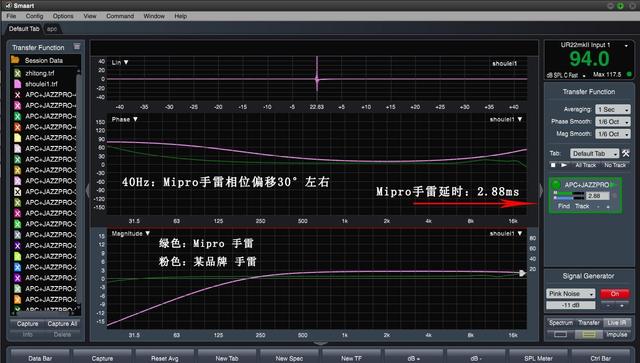Collapse the data panel using the left-side arrow
640x363 pixels.
pyautogui.click(x=87, y=190)
